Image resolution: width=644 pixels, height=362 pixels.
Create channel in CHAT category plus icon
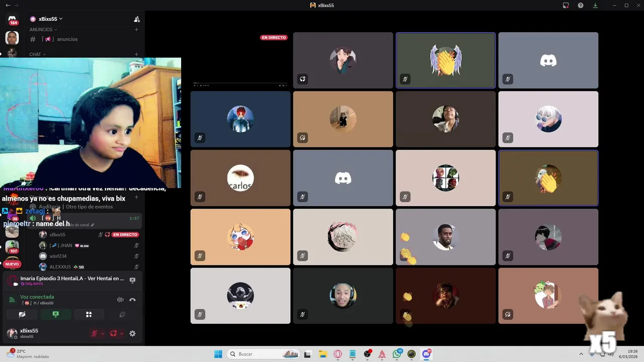coord(136,54)
